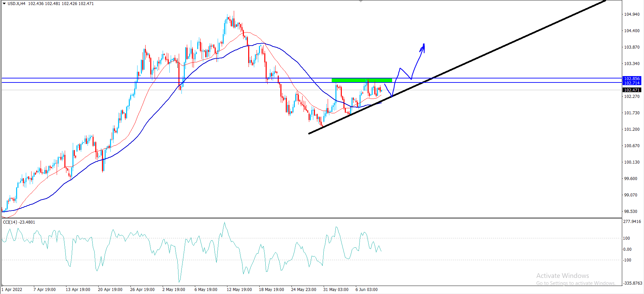The image size is (644, 294).
Task: Click the 277.9416 CCI scale value
Action: coord(632,222)
